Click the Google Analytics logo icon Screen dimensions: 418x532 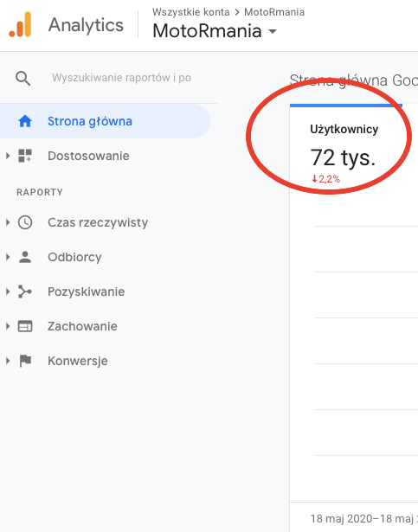coord(20,24)
